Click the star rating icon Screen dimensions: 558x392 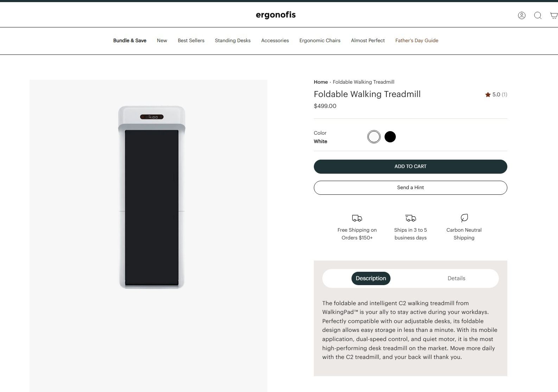[x=488, y=95]
